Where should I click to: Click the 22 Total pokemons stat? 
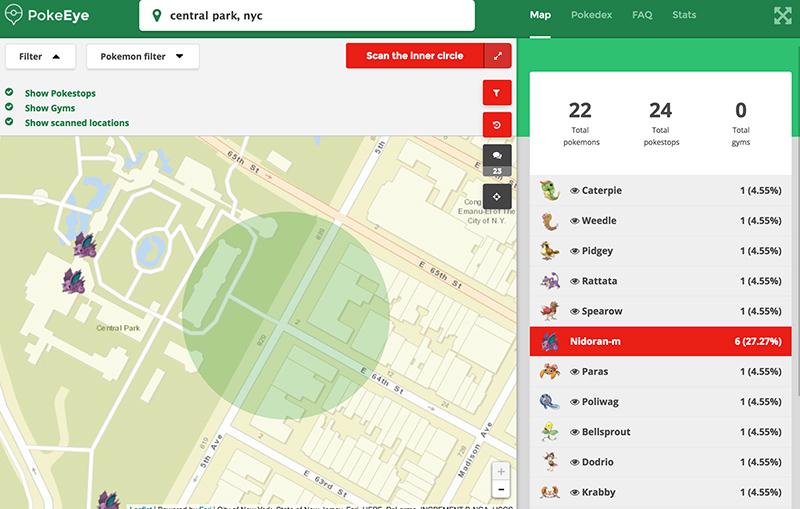pos(581,123)
